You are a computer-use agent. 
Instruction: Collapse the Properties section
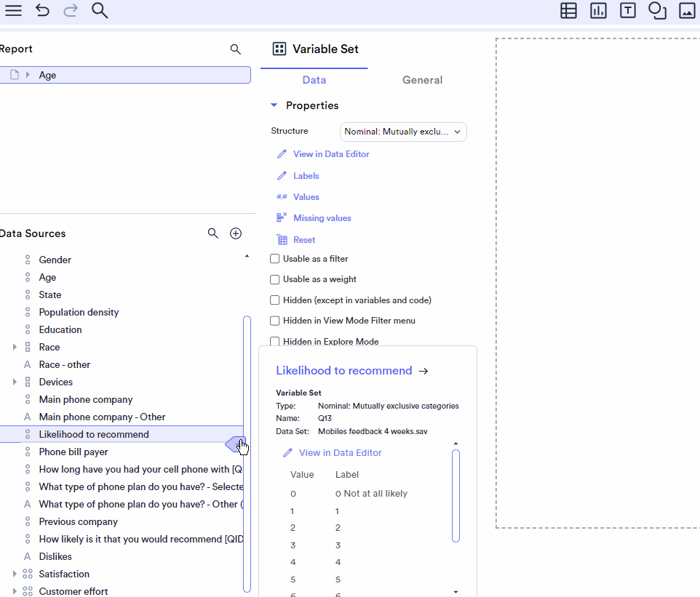[274, 105]
